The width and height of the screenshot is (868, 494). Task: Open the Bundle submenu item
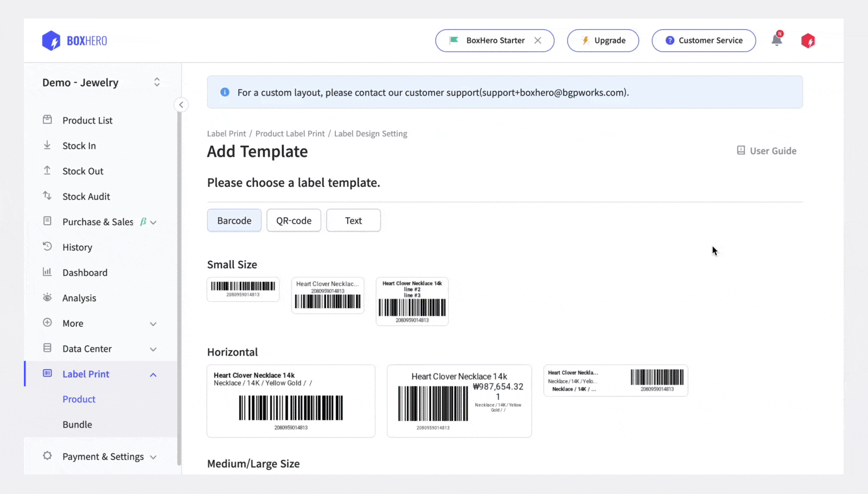tap(77, 424)
